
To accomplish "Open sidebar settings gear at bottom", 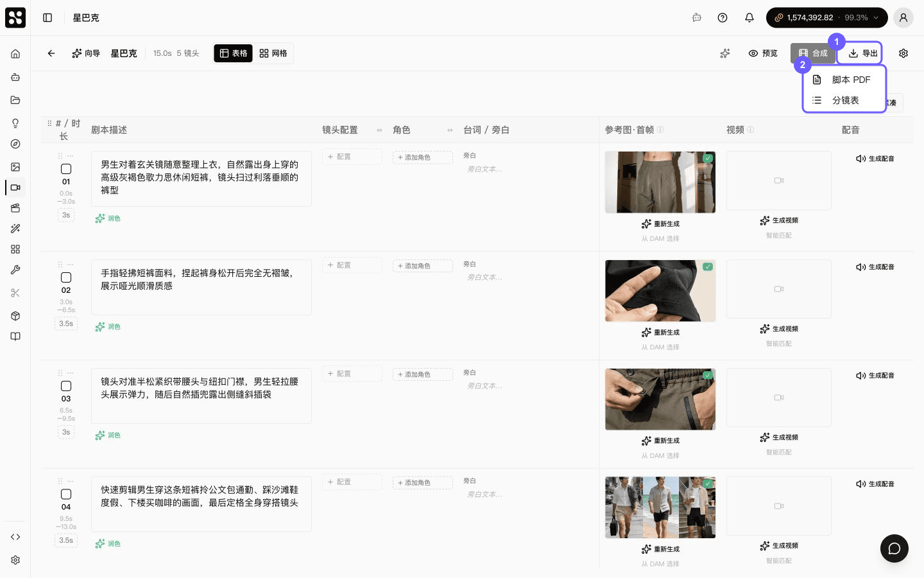I will tap(15, 560).
